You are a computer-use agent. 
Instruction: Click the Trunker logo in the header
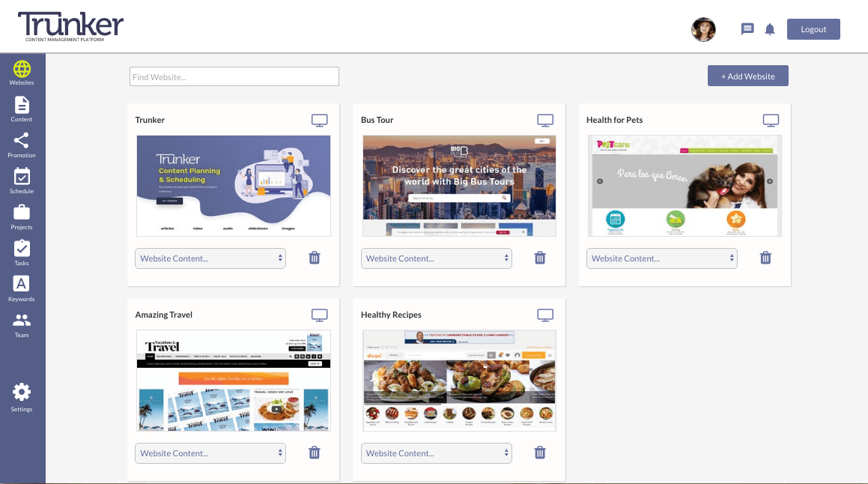[x=71, y=26]
